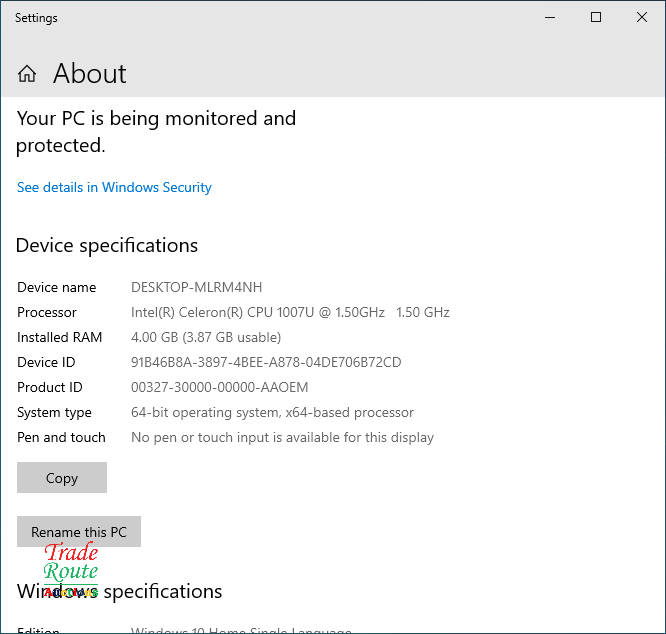This screenshot has height=634, width=666.
Task: Click the 4.00 GB installed RAM value
Action: coord(206,337)
